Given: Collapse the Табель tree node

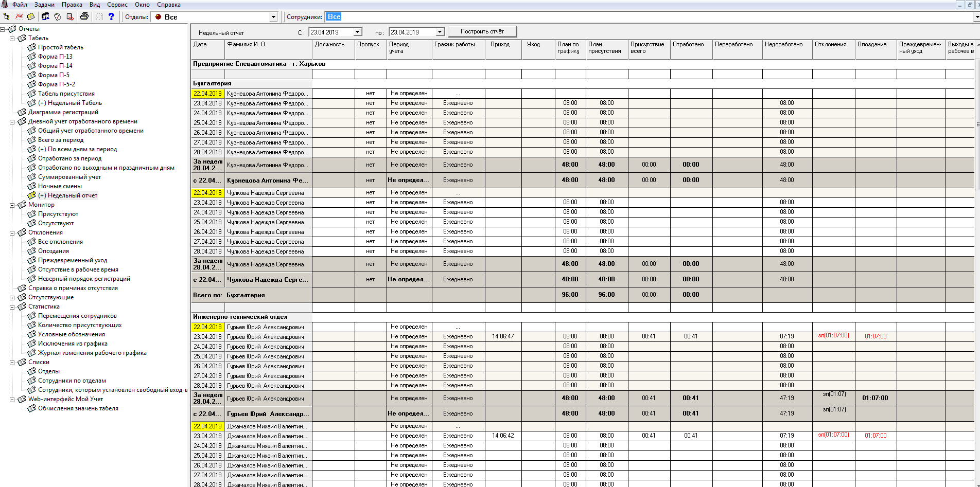Looking at the screenshot, I should tap(12, 38).
